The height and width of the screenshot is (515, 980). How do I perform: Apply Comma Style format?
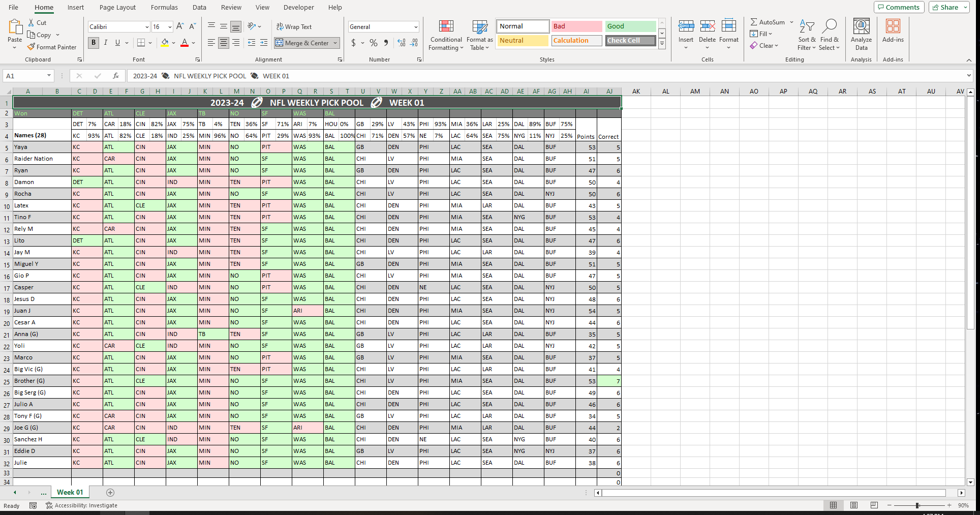(x=386, y=43)
